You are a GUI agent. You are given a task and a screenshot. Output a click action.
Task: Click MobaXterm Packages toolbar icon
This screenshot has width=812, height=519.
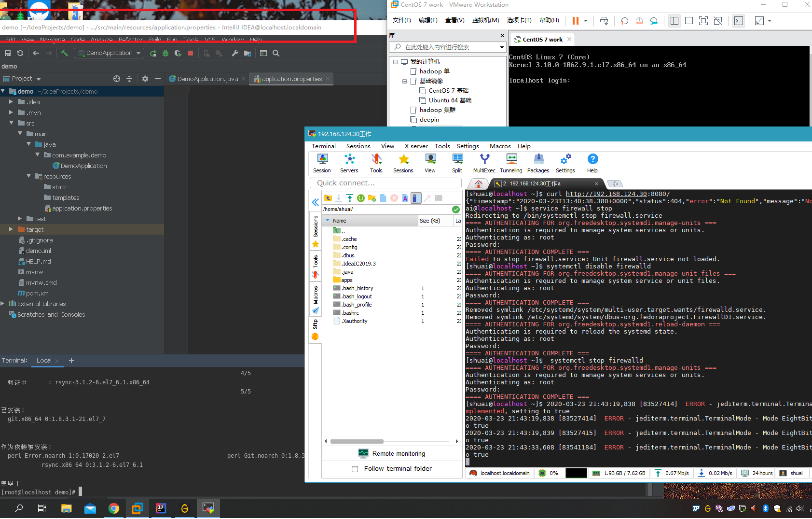point(538,163)
